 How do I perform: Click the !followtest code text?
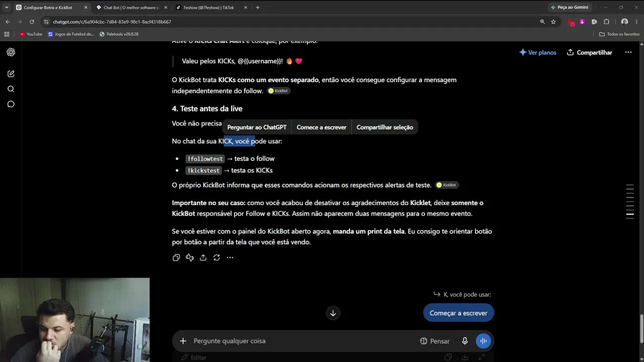pyautogui.click(x=205, y=159)
